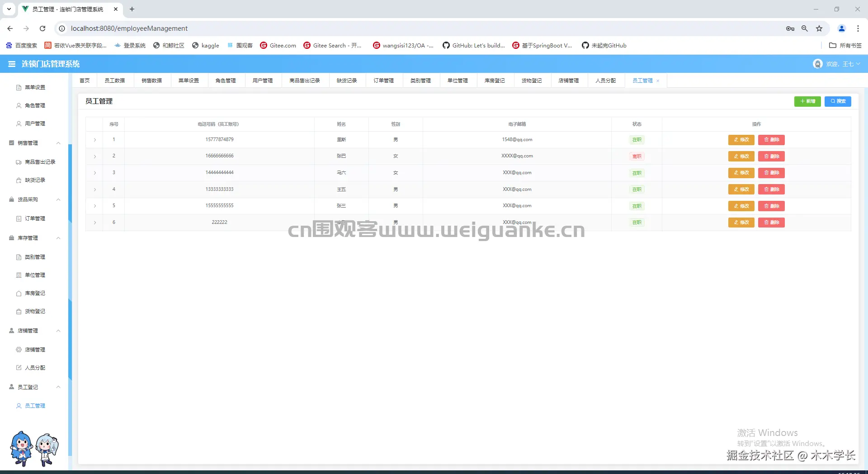Open the kaggle bookmark

click(x=206, y=45)
